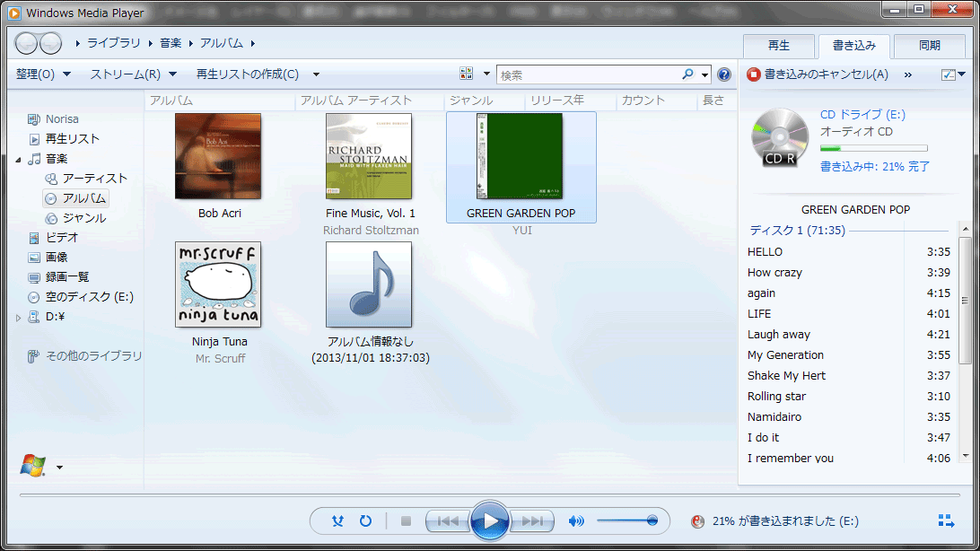Open search options dropdown arrow
Screen dimensions: 980x551
704,75
